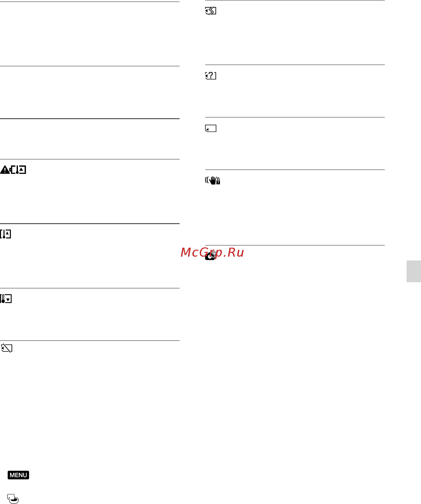The image size is (421, 504).
Task: Click the crossed-out memory card icon
Action: point(6,348)
